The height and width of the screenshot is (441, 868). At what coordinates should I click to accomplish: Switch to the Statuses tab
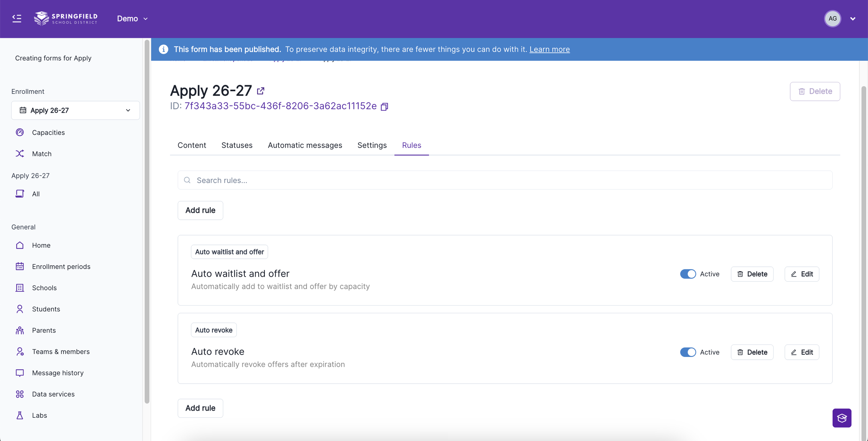tap(237, 145)
